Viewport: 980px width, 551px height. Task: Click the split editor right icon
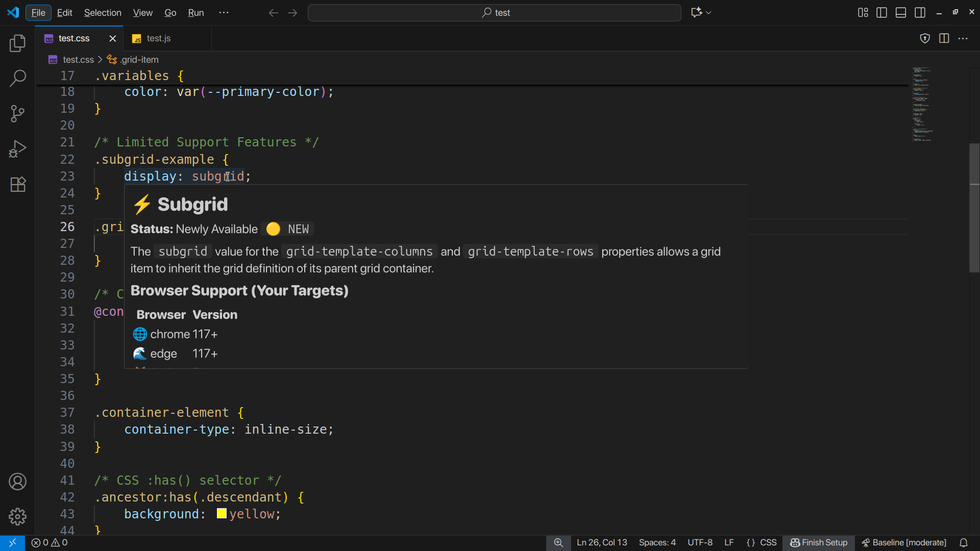tap(944, 38)
